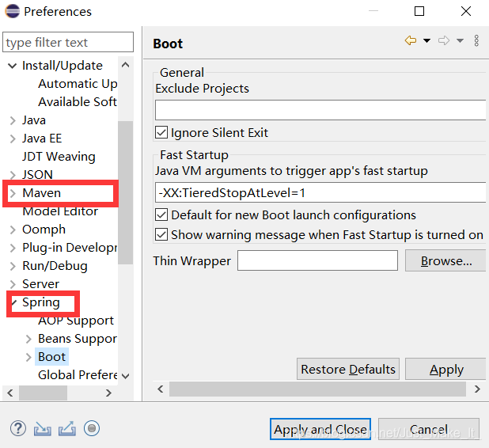Select Model Editor tree item
Image resolution: width=489 pixels, height=448 pixels.
(x=60, y=211)
